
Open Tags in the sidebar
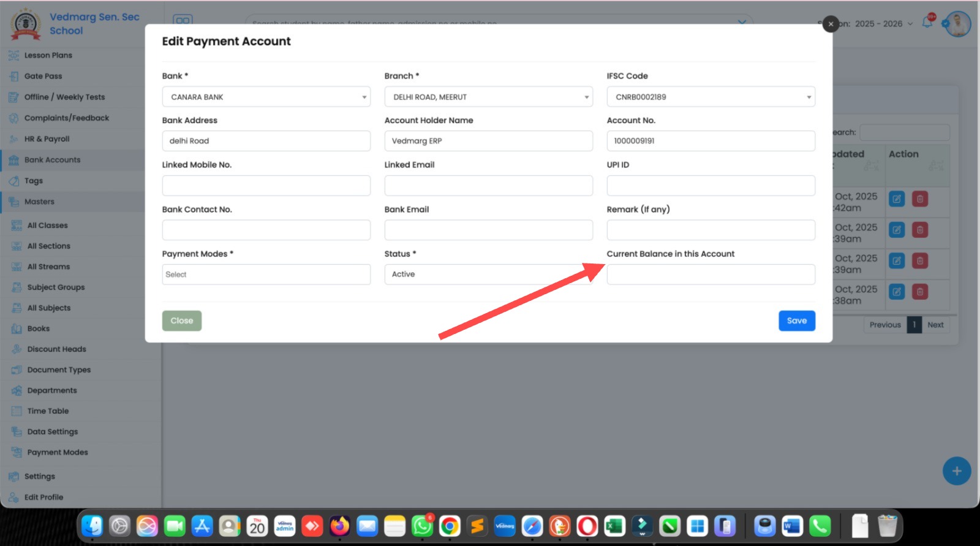(x=34, y=181)
